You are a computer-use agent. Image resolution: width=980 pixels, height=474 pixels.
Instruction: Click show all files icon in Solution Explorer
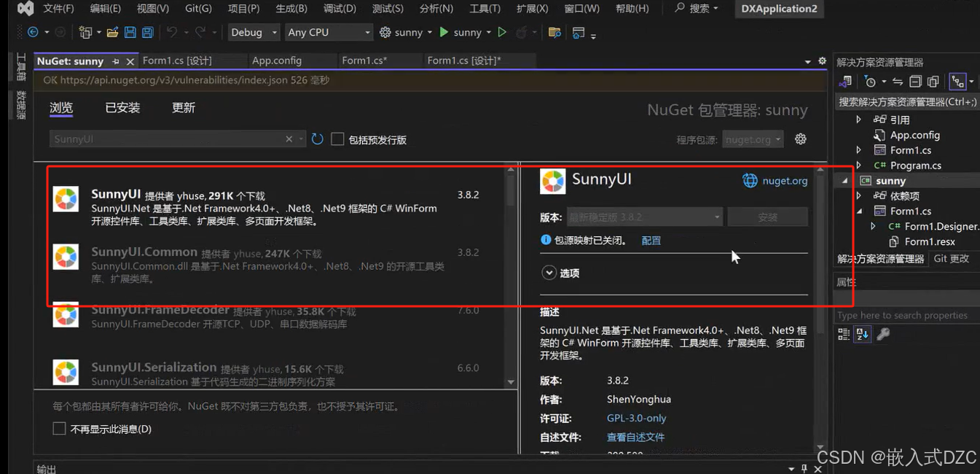click(x=933, y=82)
